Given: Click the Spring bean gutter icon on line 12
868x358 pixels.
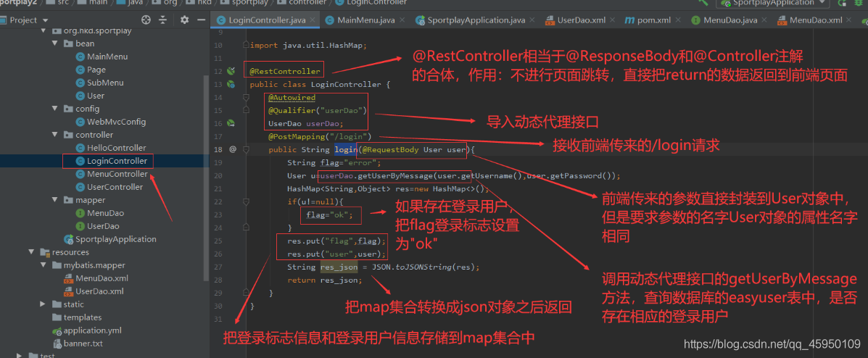Looking at the screenshot, I should pyautogui.click(x=231, y=71).
